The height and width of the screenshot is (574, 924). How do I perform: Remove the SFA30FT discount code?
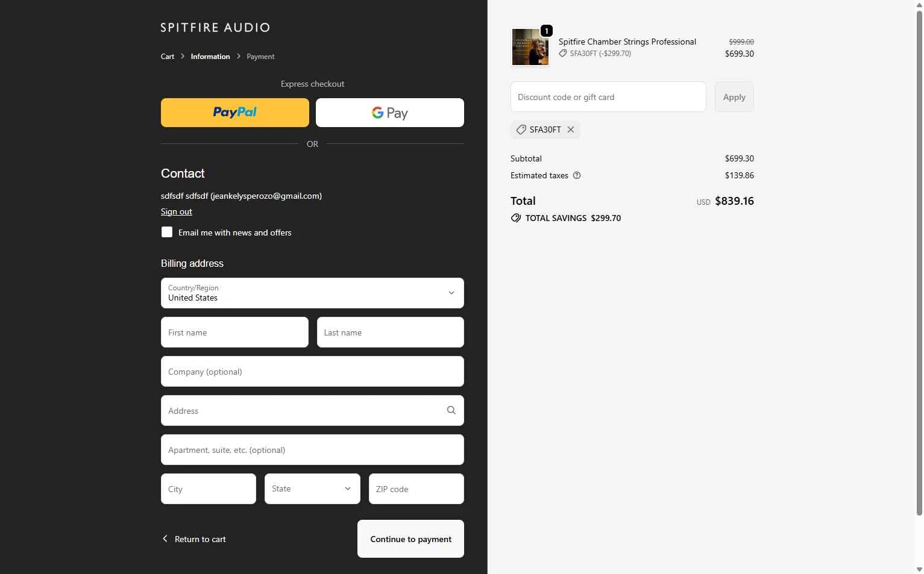point(570,129)
